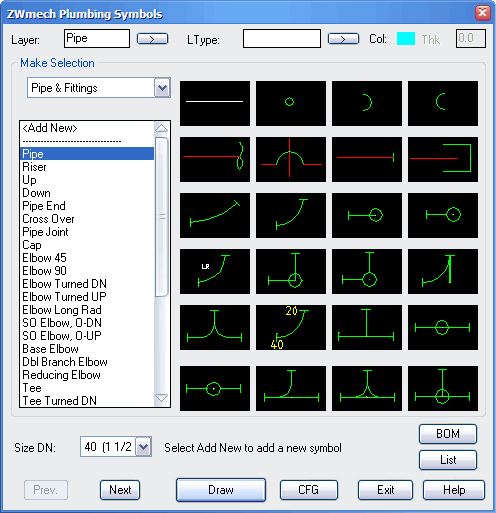Select the Elbow 45 shallow curve thumbnail
The image size is (496, 513).
click(215, 215)
